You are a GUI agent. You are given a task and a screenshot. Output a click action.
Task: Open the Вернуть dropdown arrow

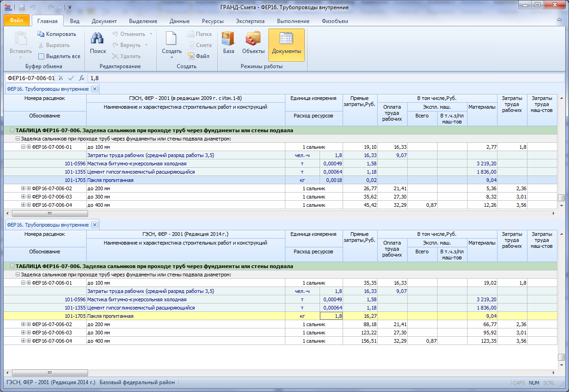point(146,45)
